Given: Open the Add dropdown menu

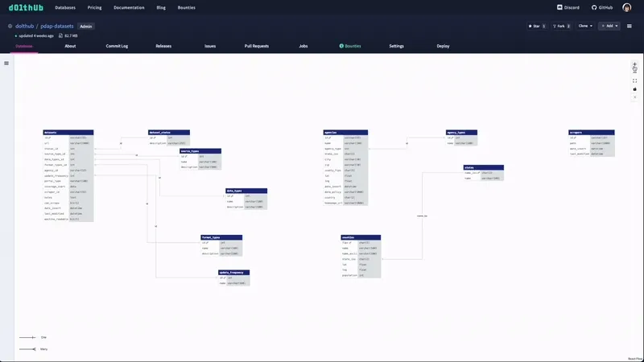Looking at the screenshot, I should (609, 26).
